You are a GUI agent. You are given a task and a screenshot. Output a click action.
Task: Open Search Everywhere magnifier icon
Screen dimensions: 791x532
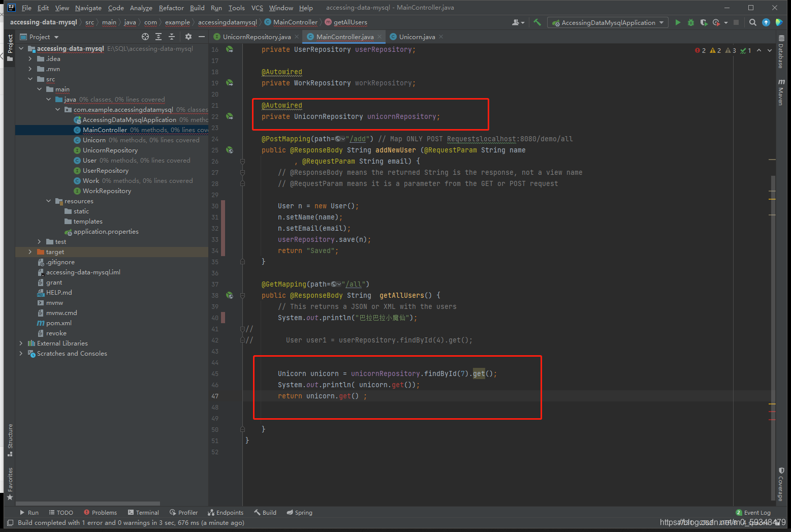click(x=752, y=22)
